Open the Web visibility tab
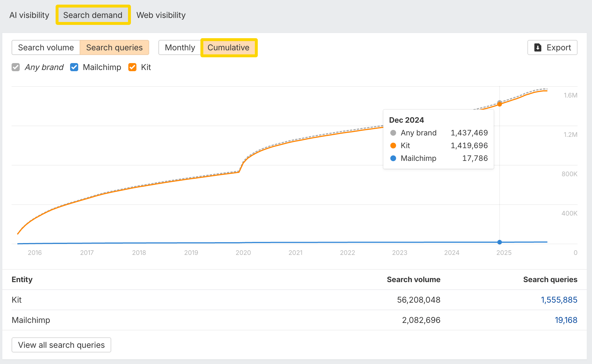 tap(161, 15)
